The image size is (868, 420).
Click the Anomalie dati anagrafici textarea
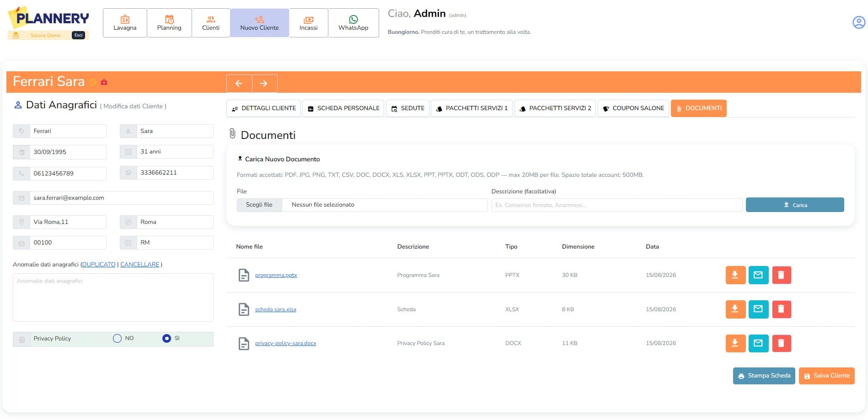click(x=113, y=298)
